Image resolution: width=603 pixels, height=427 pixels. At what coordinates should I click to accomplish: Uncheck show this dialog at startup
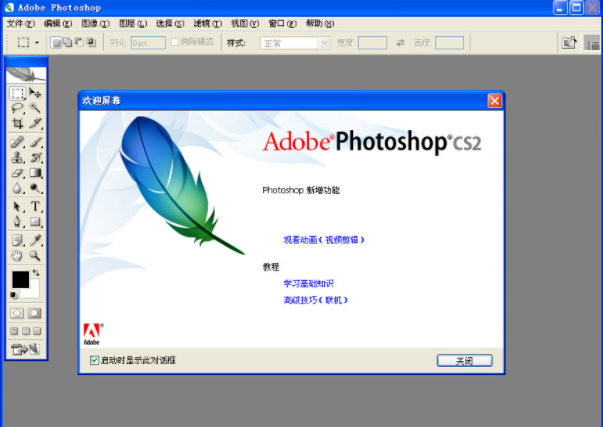(94, 360)
